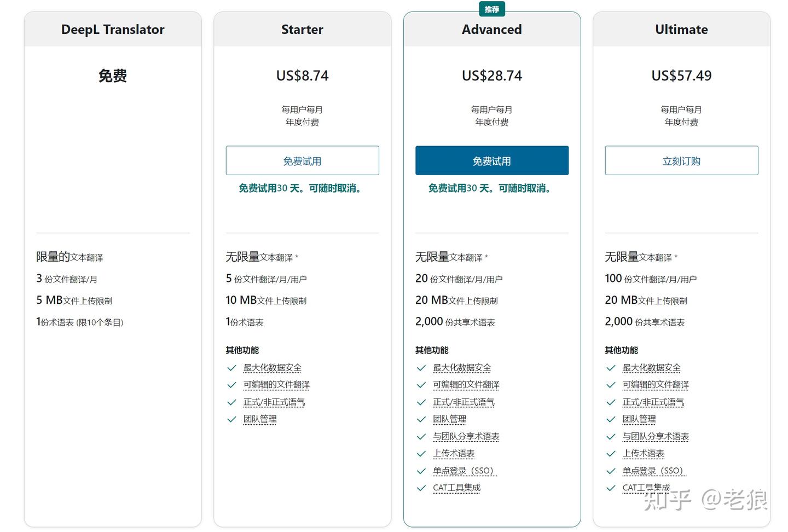Click 正式/非正式语气 under the Starter plan
Image resolution: width=788 pixels, height=532 pixels.
[x=274, y=402]
